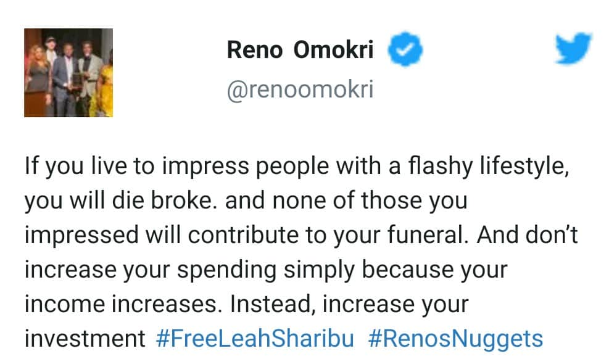This screenshot has height=364, width=609.
Task: Follow the #RenosNuggets hashtag link
Action: 455,339
